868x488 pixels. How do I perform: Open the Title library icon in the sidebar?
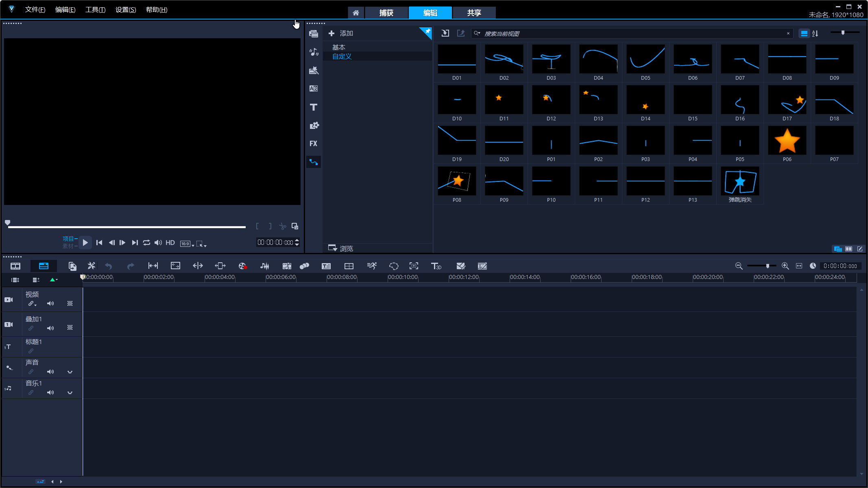click(313, 107)
